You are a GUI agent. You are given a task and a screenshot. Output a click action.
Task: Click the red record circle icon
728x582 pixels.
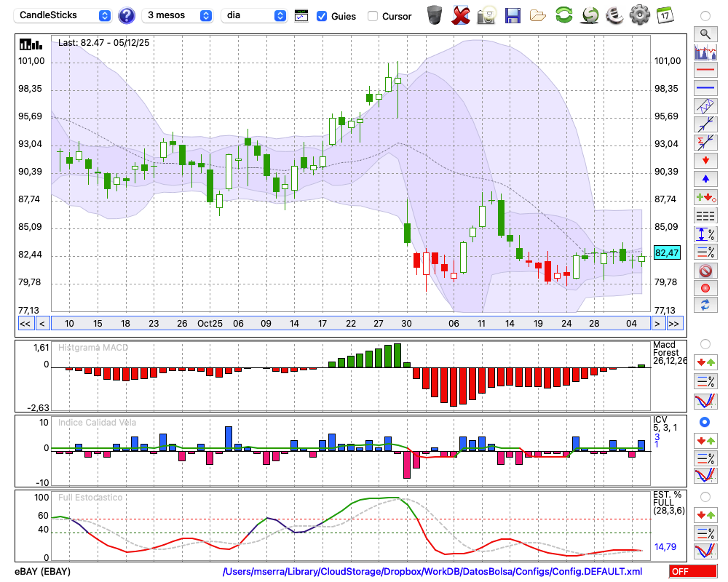click(x=705, y=288)
